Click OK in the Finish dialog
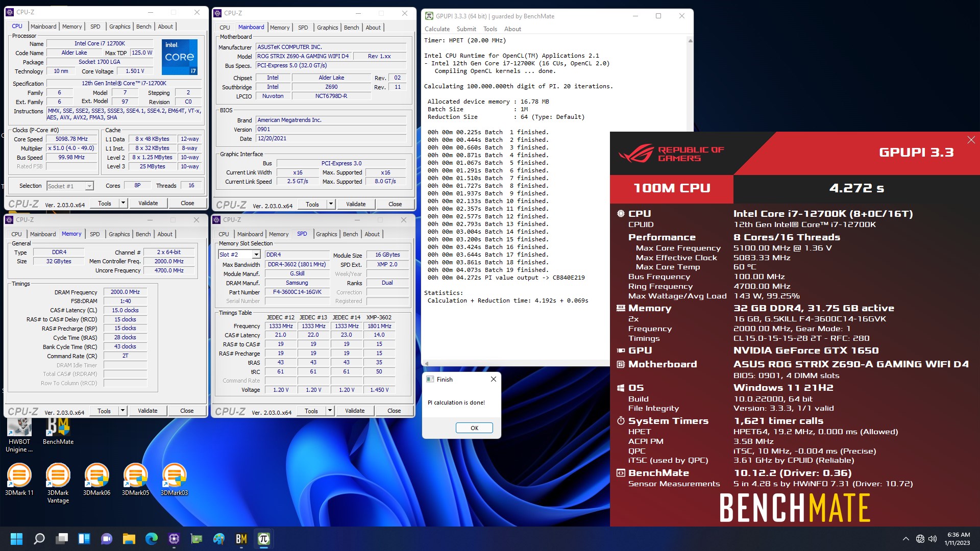Viewport: 980px width, 551px height. click(474, 428)
